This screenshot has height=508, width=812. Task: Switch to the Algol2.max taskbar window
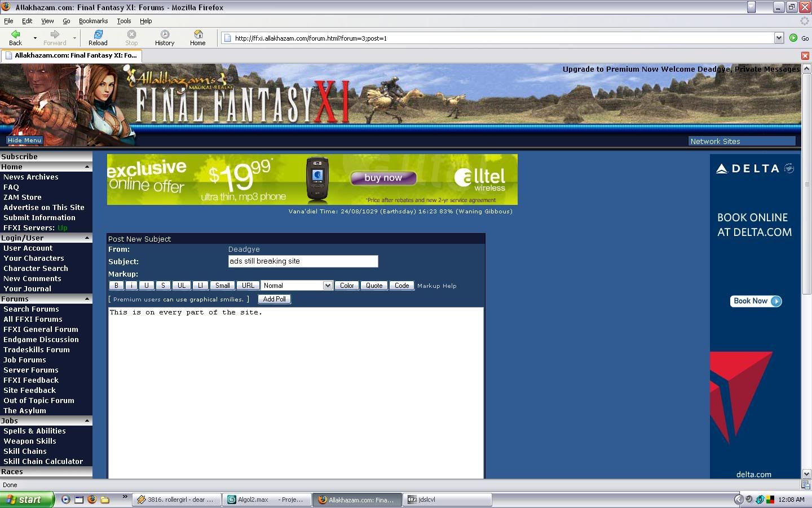(267, 500)
